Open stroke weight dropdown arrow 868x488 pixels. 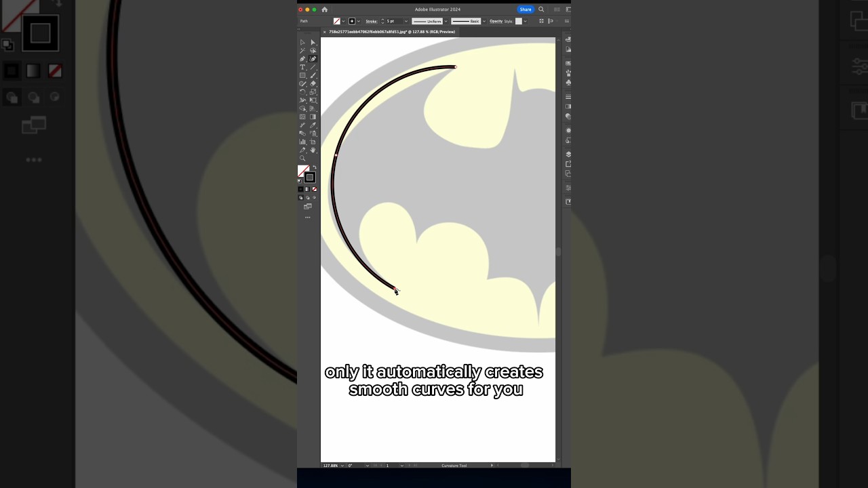click(406, 21)
